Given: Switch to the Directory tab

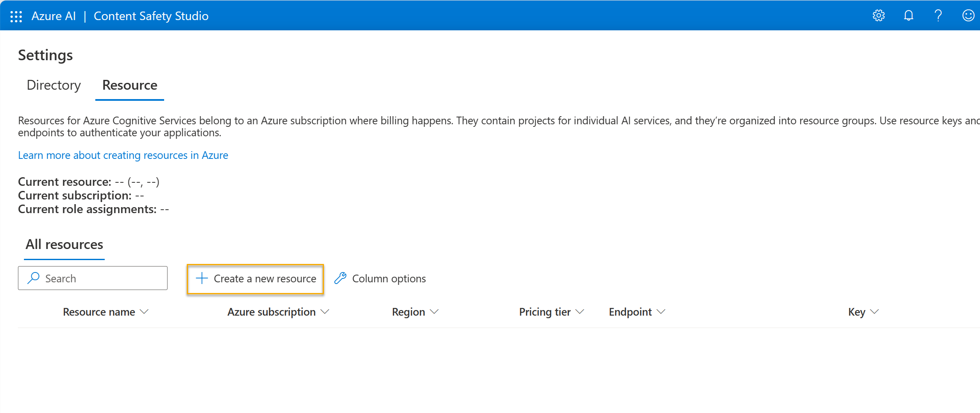Looking at the screenshot, I should pos(54,85).
